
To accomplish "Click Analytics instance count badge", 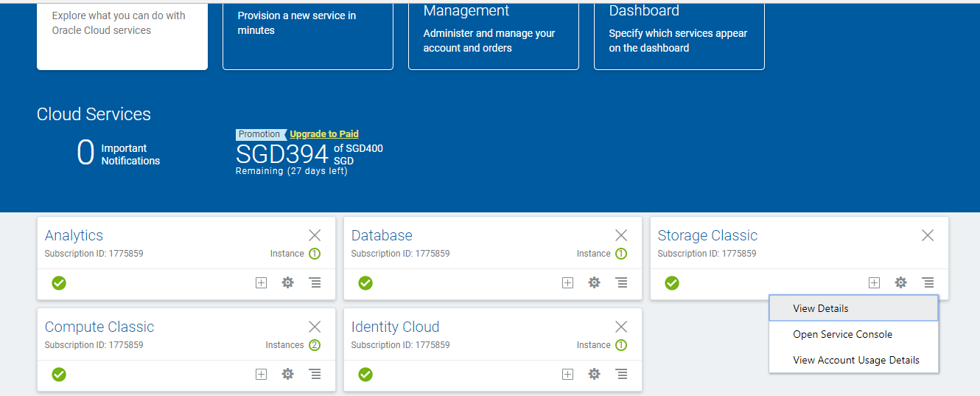I will point(315,254).
